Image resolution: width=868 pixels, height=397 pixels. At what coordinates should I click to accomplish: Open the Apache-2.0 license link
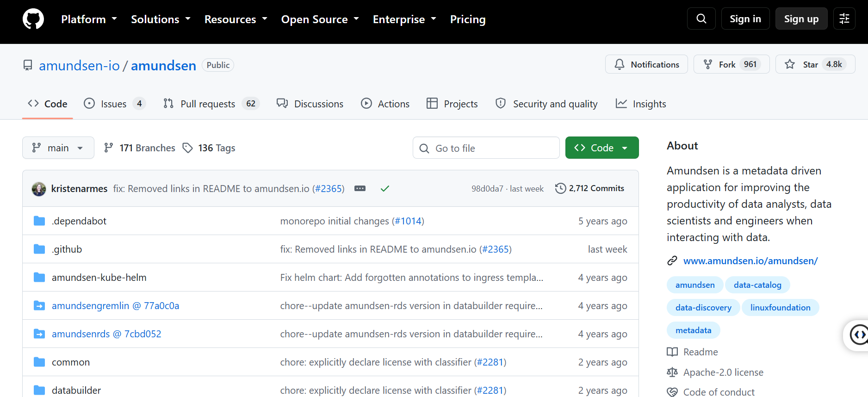tap(723, 372)
